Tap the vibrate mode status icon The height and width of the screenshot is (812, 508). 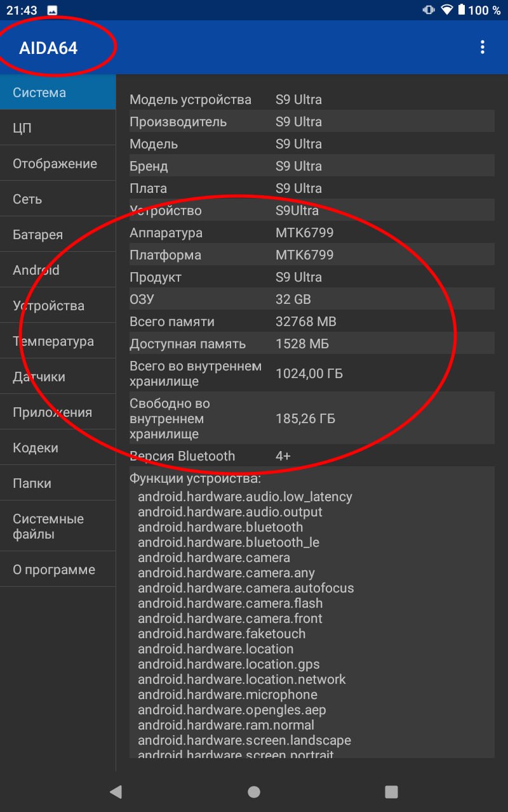coord(429,10)
